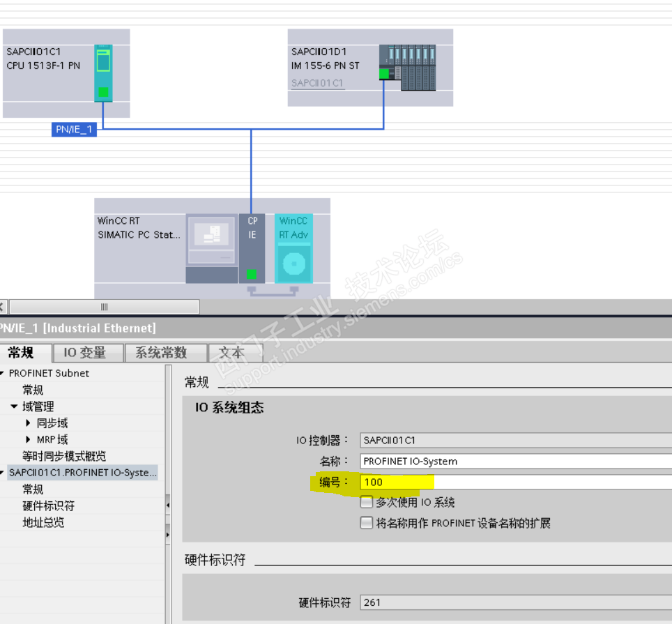The height and width of the screenshot is (624, 672).
Task: Select 硬件标识符 in the navigation tree
Action: coord(48,505)
